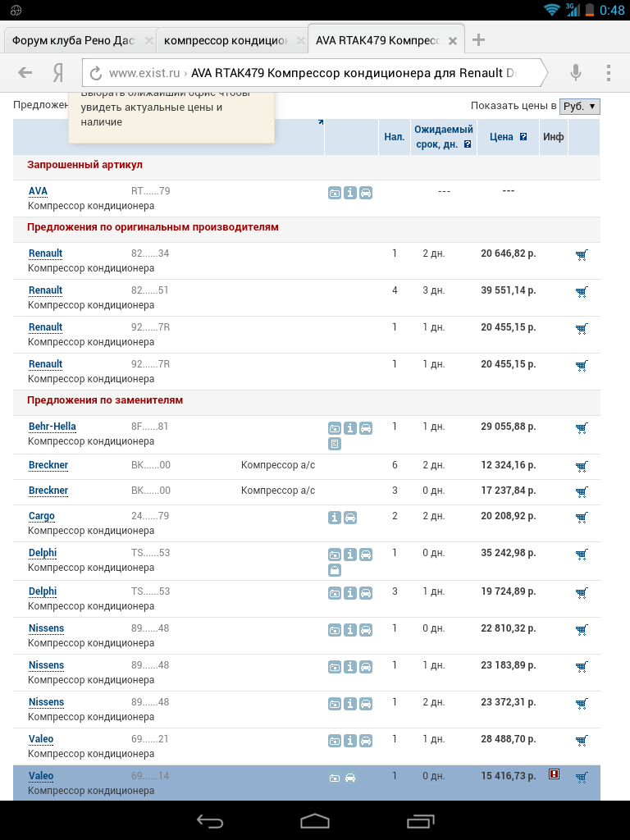
Task: Select price 12 324,16 р.
Action: [509, 465]
